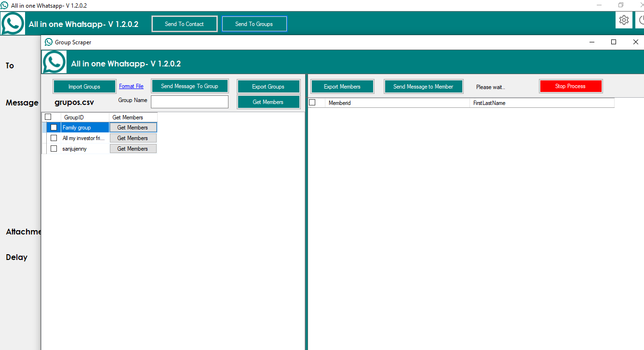Select the sanjujenny cell
644x350 pixels.
coord(85,149)
